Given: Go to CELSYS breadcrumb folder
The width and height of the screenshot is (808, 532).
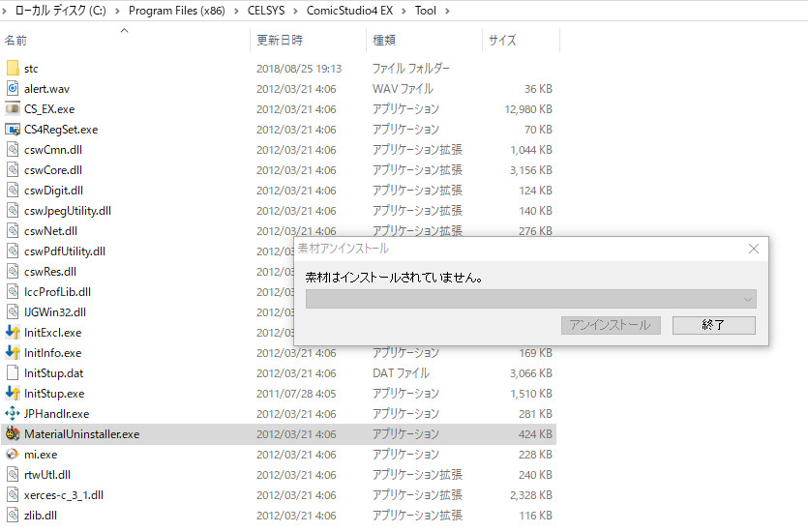Looking at the screenshot, I should pyautogui.click(x=266, y=11).
